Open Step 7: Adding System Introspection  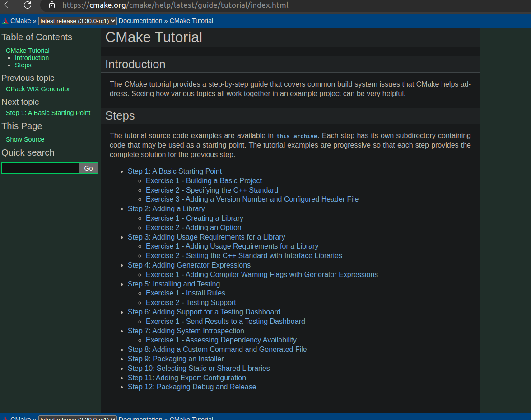(x=186, y=331)
